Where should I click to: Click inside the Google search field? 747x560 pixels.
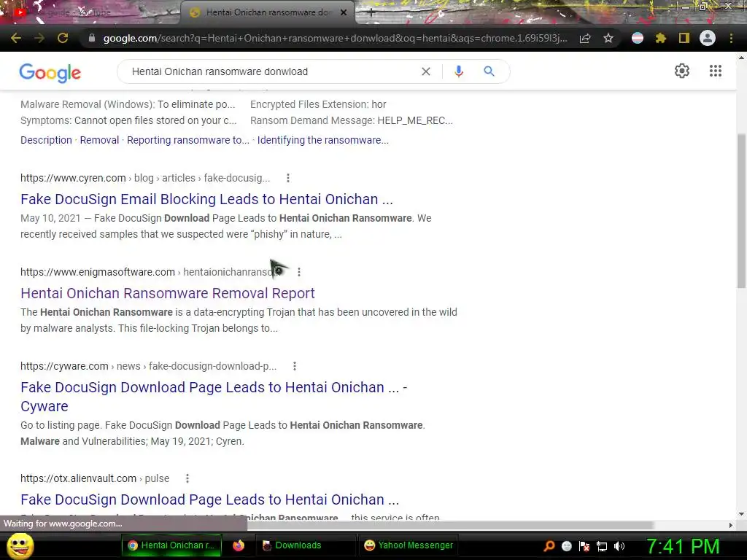pyautogui.click(x=271, y=71)
